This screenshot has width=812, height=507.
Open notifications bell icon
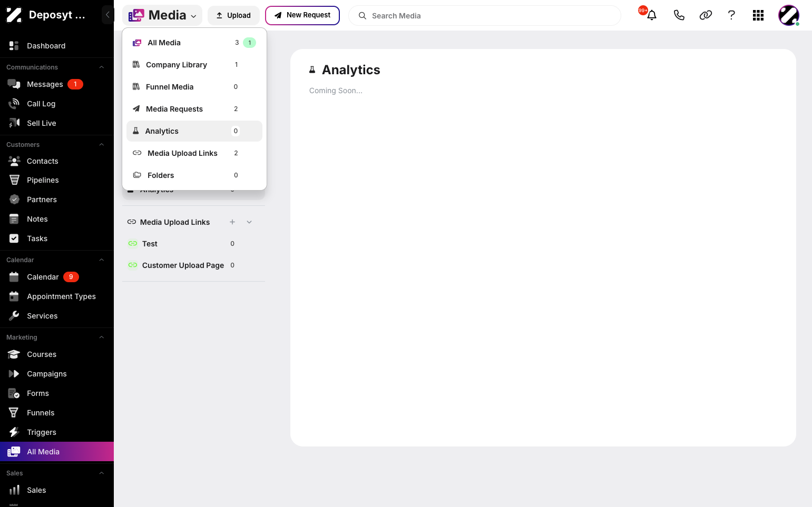coord(652,15)
